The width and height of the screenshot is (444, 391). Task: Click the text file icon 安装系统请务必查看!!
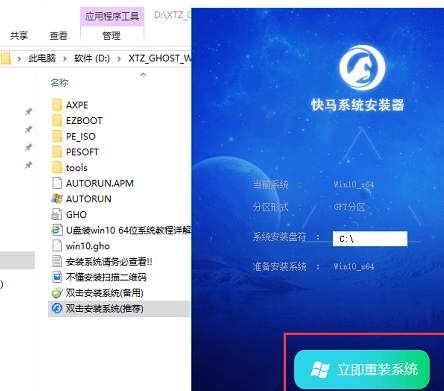point(57,261)
